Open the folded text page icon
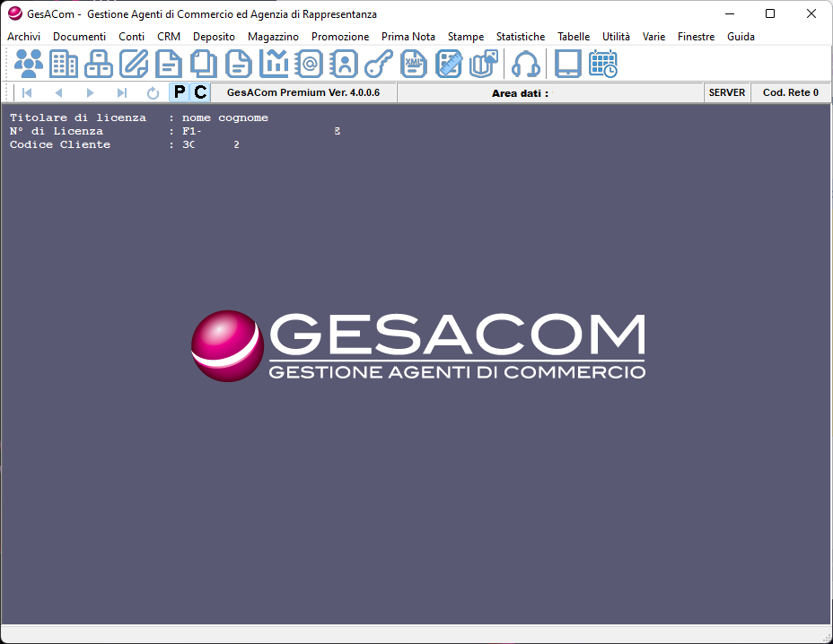Screen dimensions: 833x644 (239, 64)
